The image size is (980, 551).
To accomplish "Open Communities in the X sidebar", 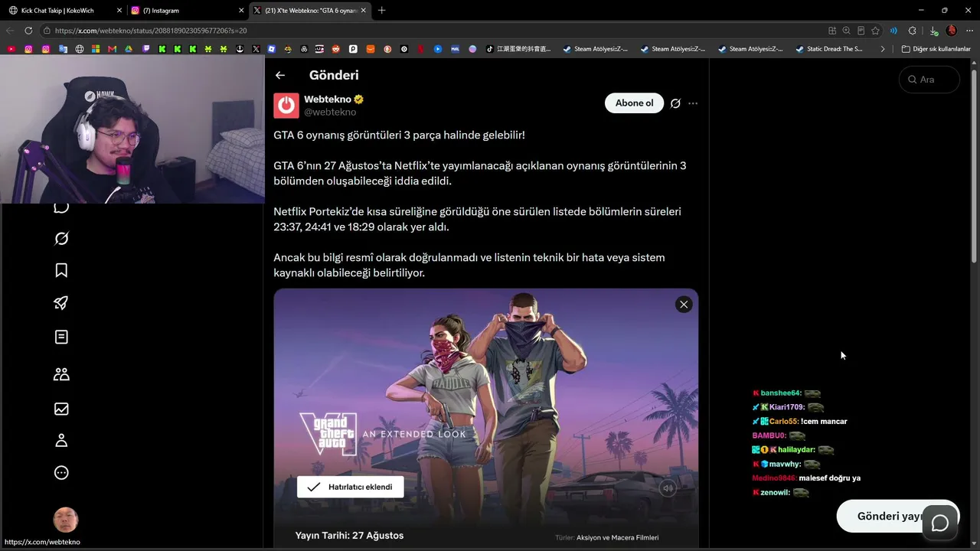I will [62, 374].
